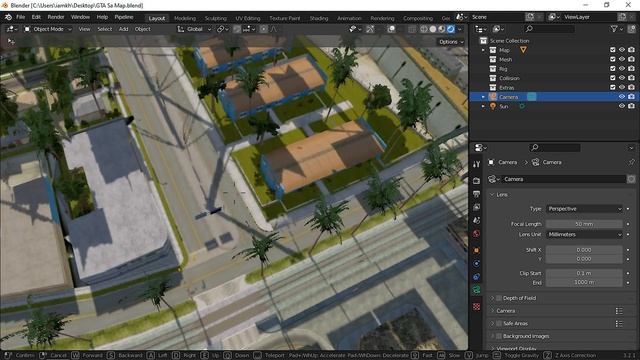Open the Window menu

[80, 17]
